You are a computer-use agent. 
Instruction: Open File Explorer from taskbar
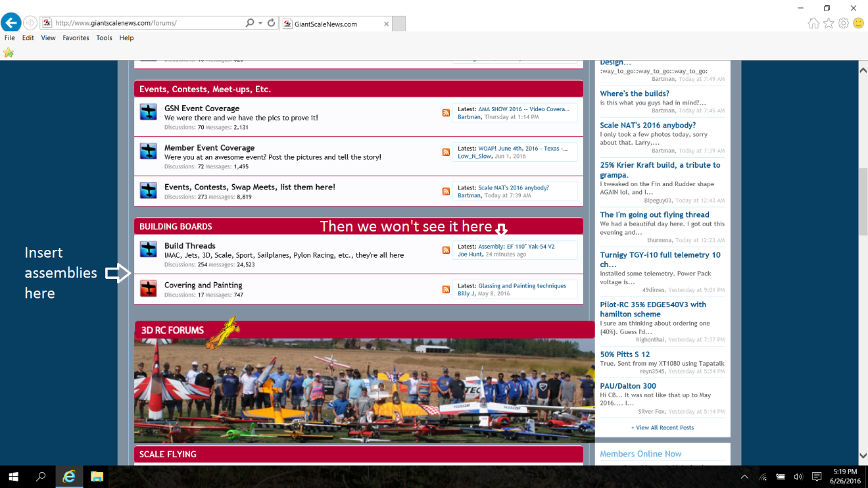[97, 477]
